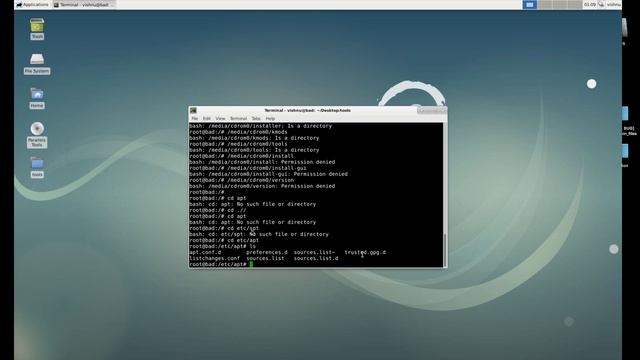
Task: Click 'bash: /media/cdrom0/install: Permission denied' line
Action: 262,162
